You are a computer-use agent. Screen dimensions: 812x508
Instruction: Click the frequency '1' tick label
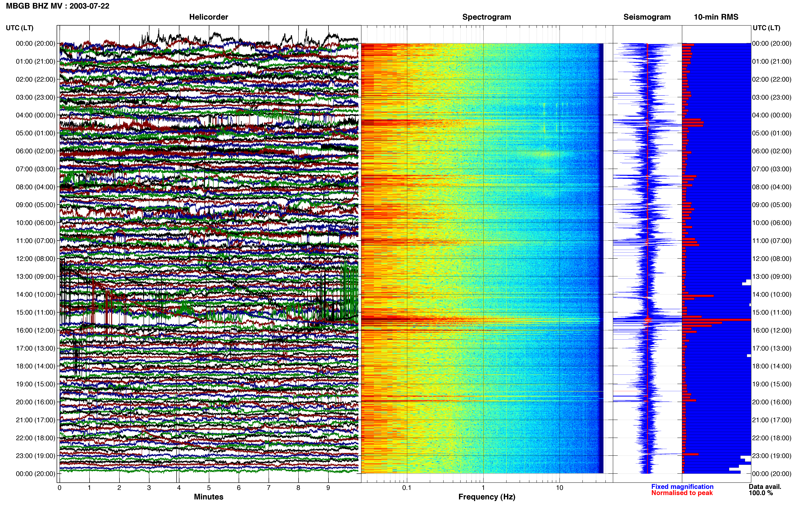tap(483, 487)
